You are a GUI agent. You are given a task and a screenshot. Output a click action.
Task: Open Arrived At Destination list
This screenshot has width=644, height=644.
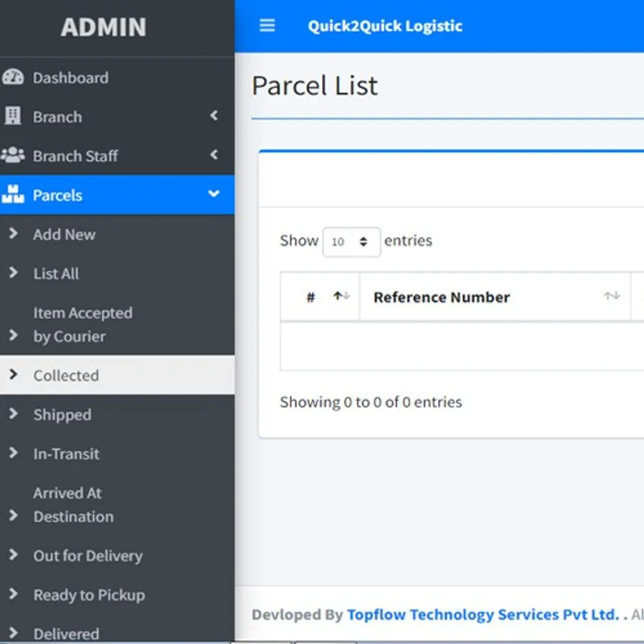[117, 504]
